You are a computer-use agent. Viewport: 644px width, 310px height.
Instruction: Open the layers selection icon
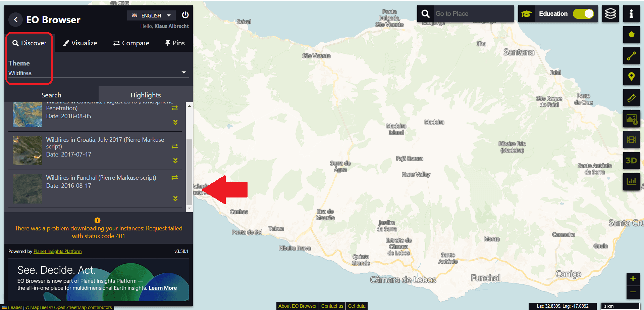click(610, 14)
